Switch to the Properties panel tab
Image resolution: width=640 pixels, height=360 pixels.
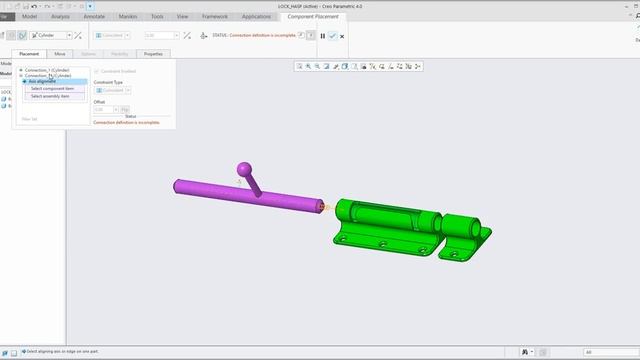[x=153, y=54]
